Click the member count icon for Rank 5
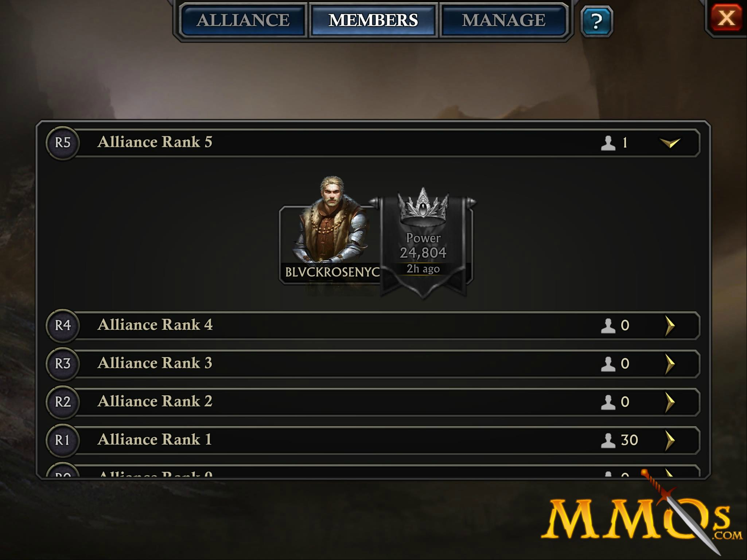747x560 pixels. [x=608, y=143]
